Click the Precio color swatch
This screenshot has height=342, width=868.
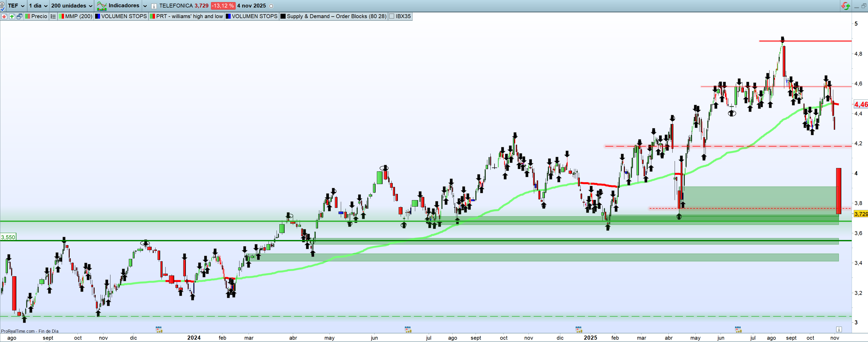click(28, 16)
